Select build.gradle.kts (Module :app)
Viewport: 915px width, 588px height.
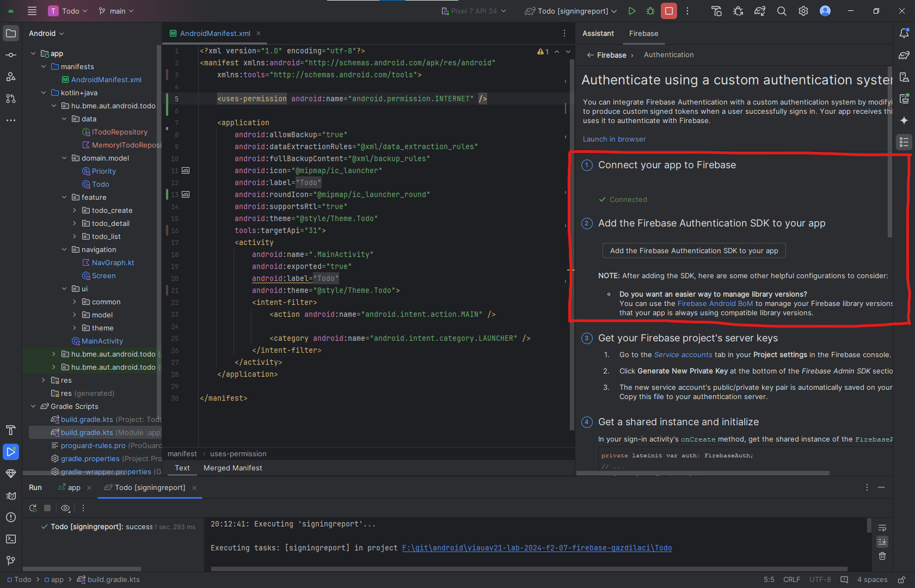coord(95,432)
